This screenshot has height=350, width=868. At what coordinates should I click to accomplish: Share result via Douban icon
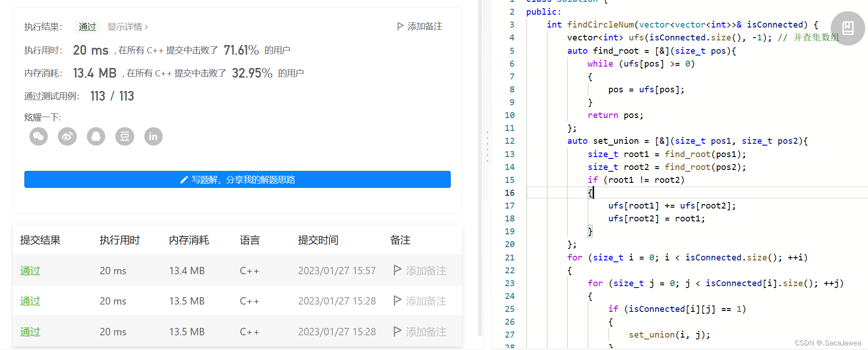125,136
